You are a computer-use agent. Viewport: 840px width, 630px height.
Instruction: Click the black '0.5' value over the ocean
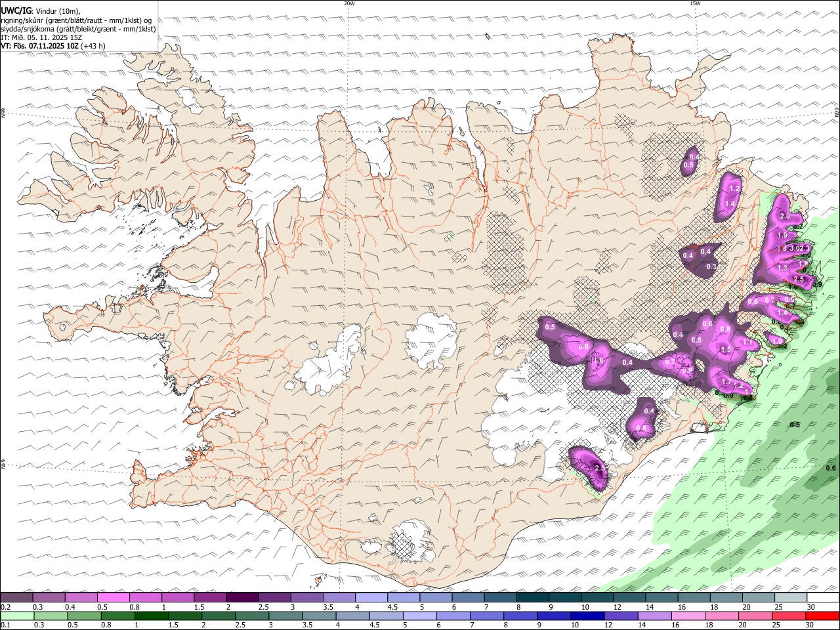pyautogui.click(x=795, y=425)
